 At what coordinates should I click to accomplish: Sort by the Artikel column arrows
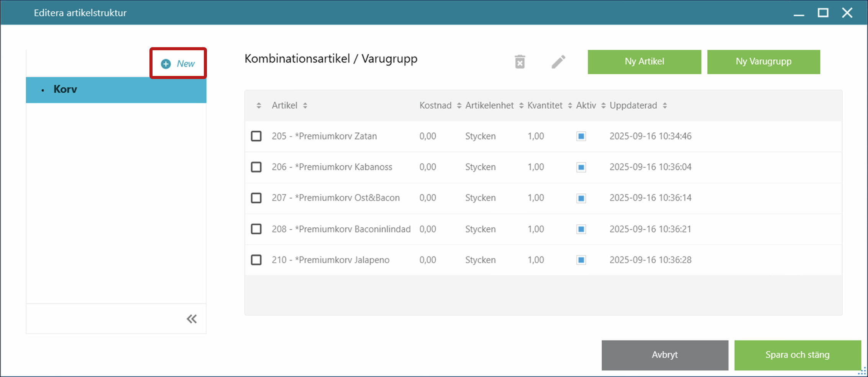click(x=305, y=105)
